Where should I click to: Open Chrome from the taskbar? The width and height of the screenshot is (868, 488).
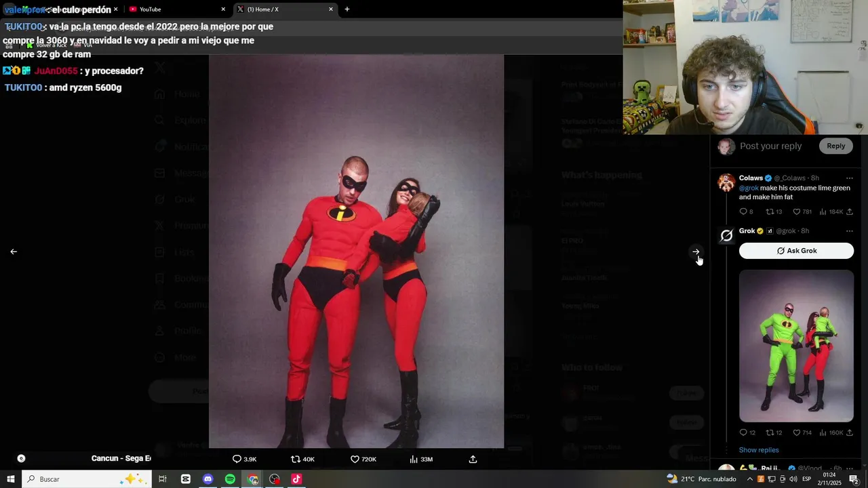252,479
